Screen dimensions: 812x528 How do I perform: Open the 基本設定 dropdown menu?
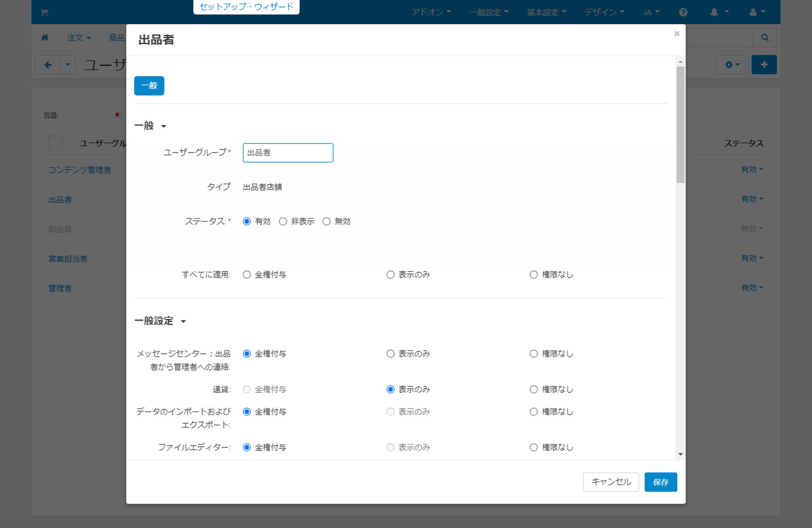[x=546, y=12]
